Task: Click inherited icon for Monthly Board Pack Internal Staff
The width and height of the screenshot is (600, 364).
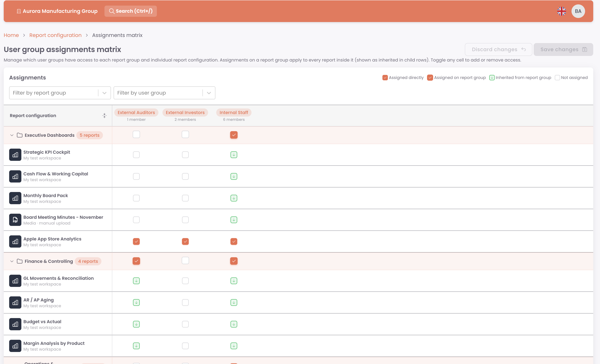Action: click(x=234, y=198)
